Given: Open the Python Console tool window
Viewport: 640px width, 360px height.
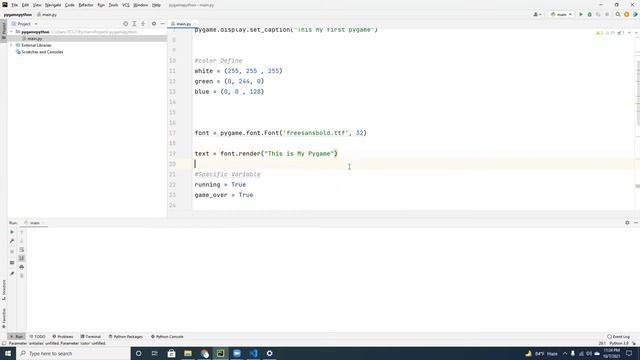Looking at the screenshot, I should 167,337.
